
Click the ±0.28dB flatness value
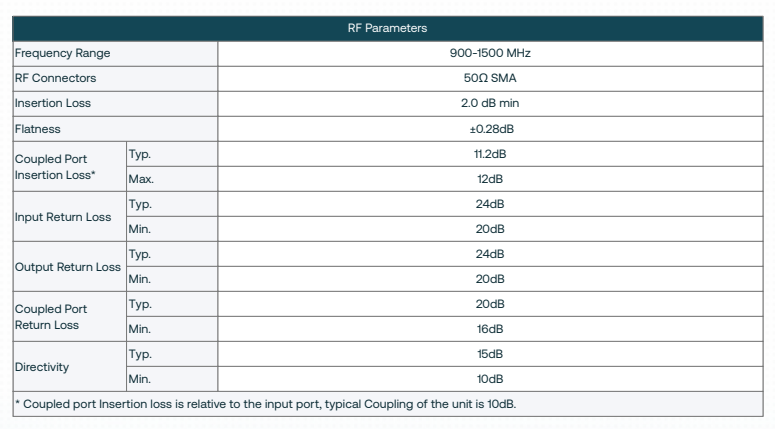491,129
